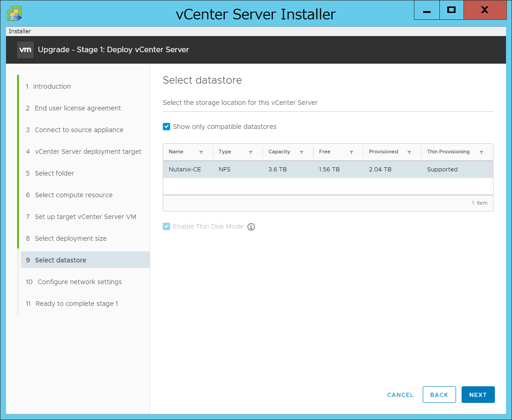Click the BACK button
Viewport: 512px width, 420px height.
click(x=439, y=395)
